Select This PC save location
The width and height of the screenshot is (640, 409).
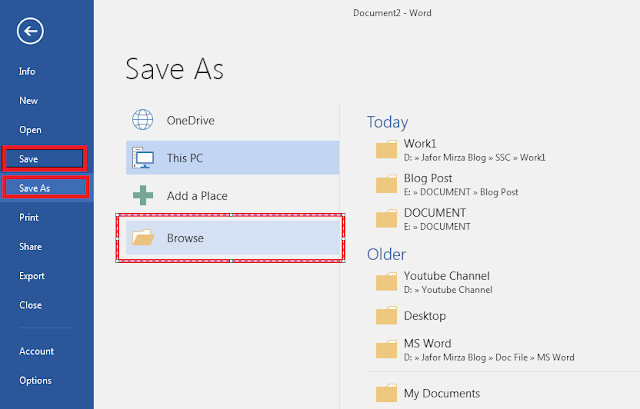[232, 158]
